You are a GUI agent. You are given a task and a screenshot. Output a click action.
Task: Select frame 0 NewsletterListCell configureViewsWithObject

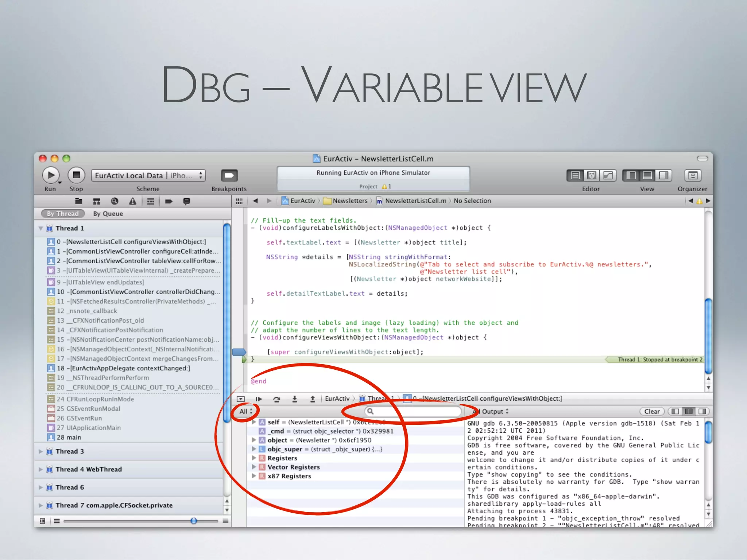[x=131, y=242]
